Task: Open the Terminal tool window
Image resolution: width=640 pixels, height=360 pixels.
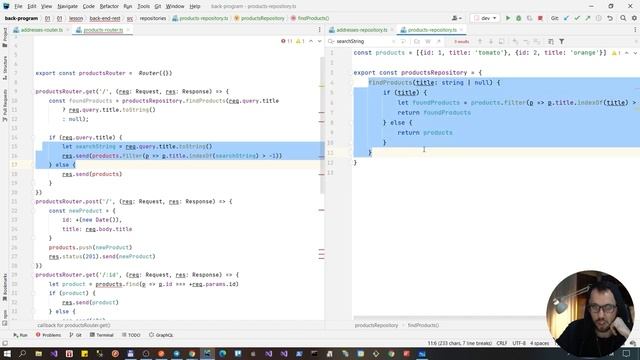Action: point(102,335)
